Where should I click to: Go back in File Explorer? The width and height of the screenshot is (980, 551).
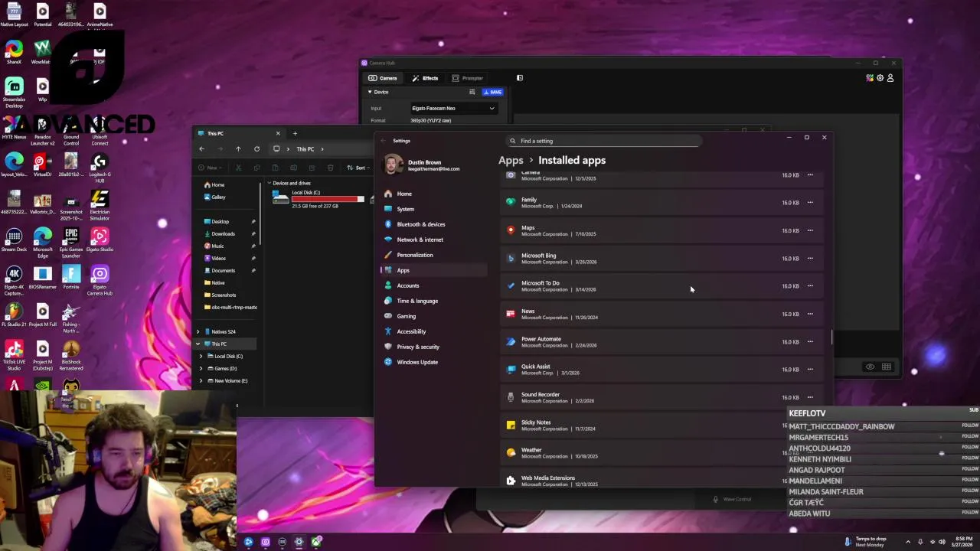point(202,149)
